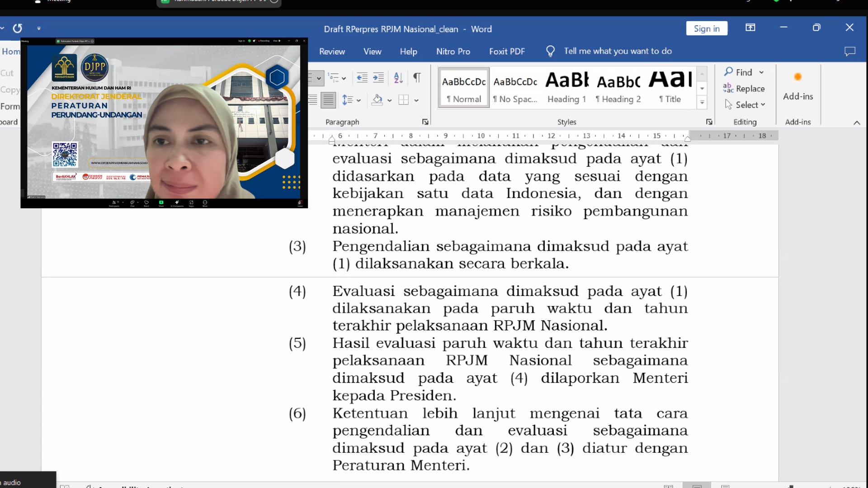Click the Multilevel List icon
The image size is (868, 488).
[333, 78]
